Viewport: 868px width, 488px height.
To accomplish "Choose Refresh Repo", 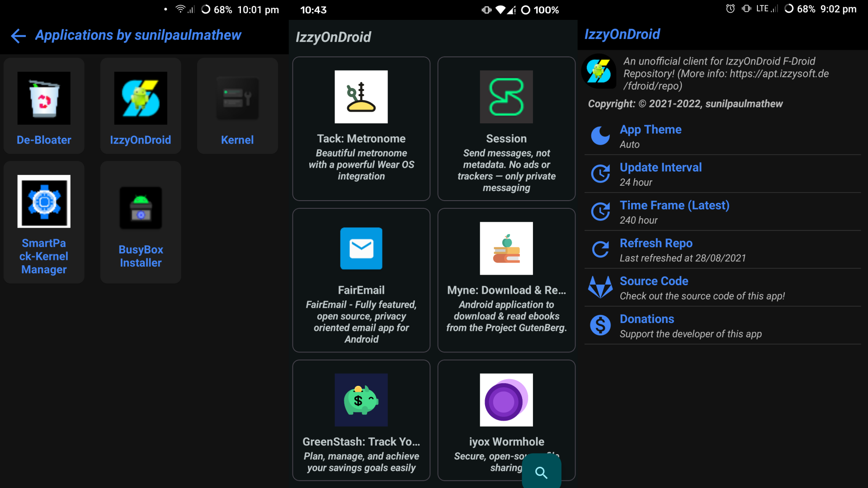I will click(x=722, y=250).
